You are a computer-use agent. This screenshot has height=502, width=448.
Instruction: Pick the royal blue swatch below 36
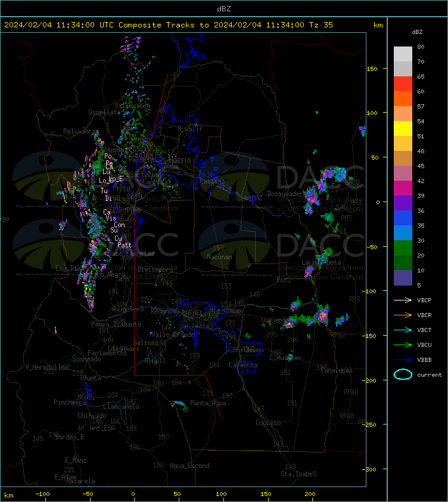403,218
